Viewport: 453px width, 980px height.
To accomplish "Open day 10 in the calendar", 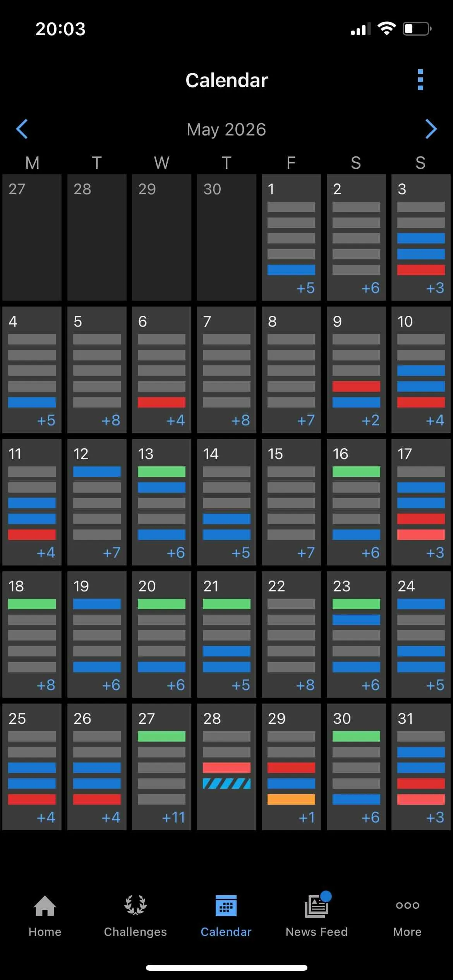I will click(x=421, y=370).
